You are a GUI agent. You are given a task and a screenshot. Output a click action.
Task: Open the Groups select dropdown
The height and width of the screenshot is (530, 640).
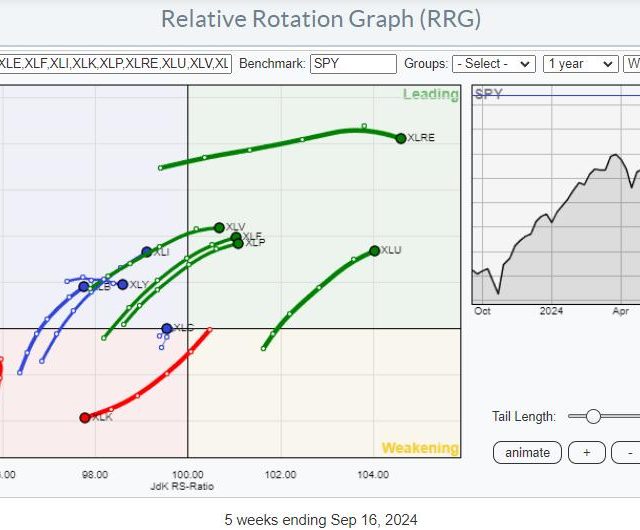point(493,63)
